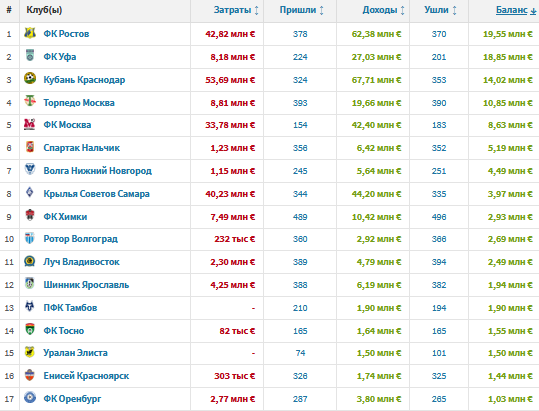Open the ФК Москва club link
The height and width of the screenshot is (411, 539).
[67, 125]
